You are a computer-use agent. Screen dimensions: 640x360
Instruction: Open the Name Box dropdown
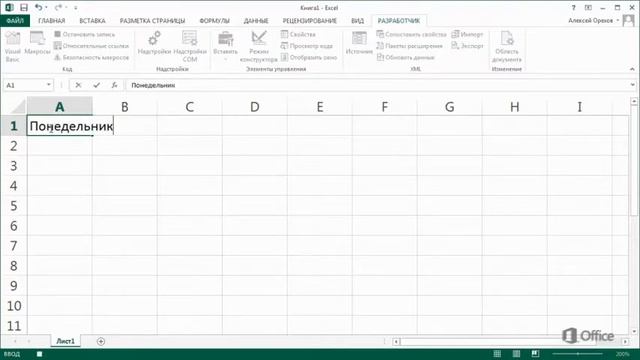coord(49,85)
